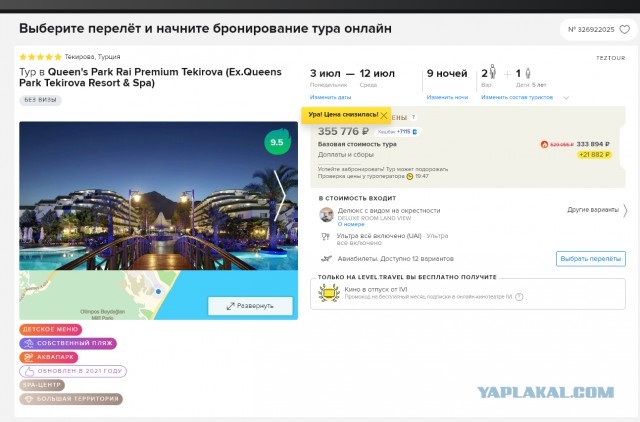Click the +21 882 ₽ surcharge amount
This screenshot has height=422, width=640.
pos(594,155)
